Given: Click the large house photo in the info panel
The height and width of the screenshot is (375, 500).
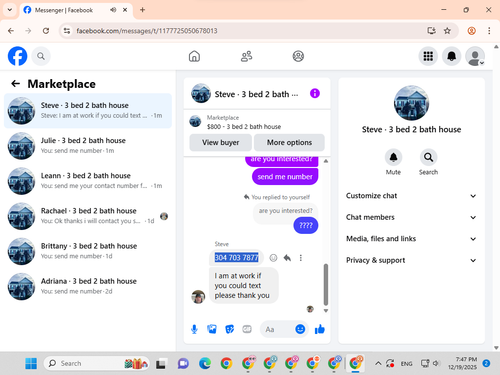Looking at the screenshot, I should pyautogui.click(x=411, y=103).
